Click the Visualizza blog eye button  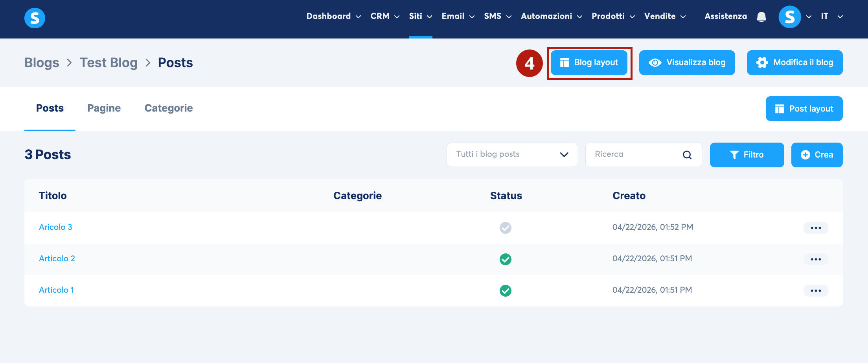pyautogui.click(x=687, y=62)
